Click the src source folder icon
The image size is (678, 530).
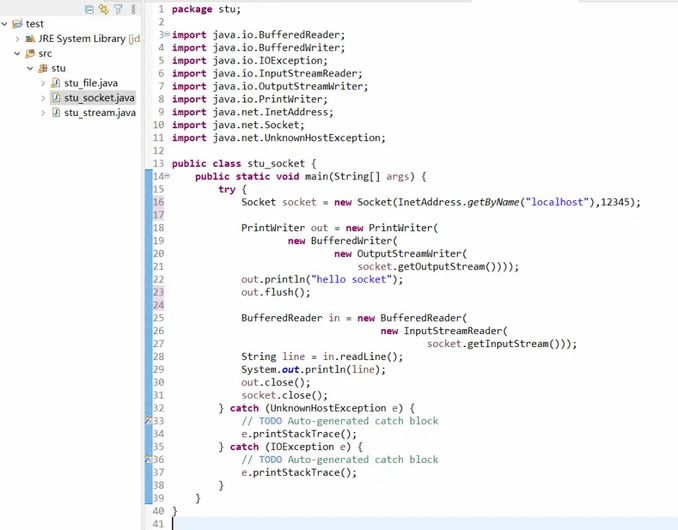(x=30, y=53)
